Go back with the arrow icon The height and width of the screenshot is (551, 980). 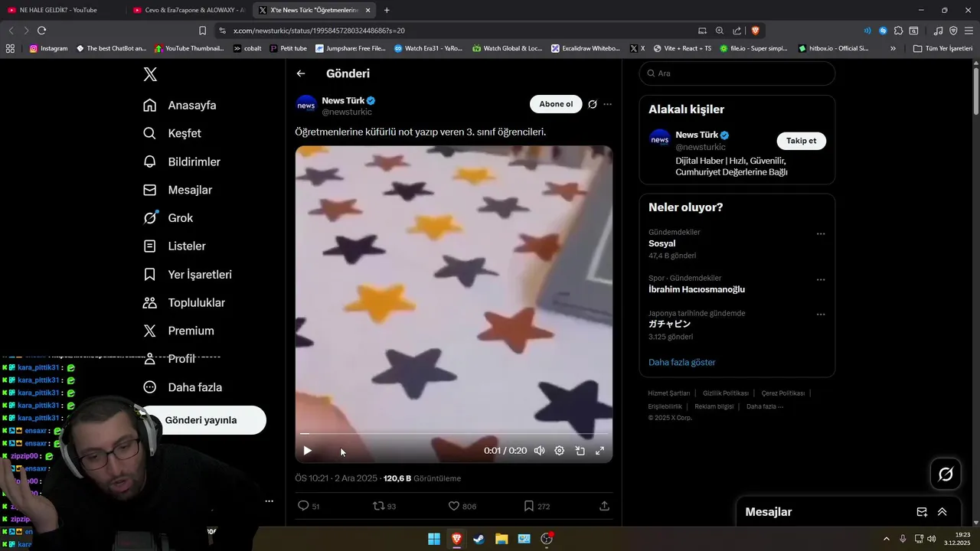point(301,73)
